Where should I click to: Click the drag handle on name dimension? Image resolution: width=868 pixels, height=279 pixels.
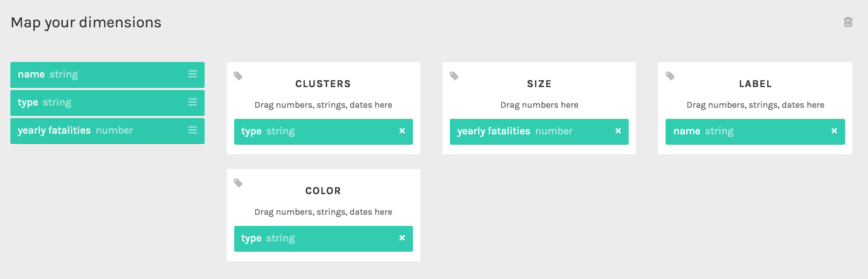pos(192,74)
